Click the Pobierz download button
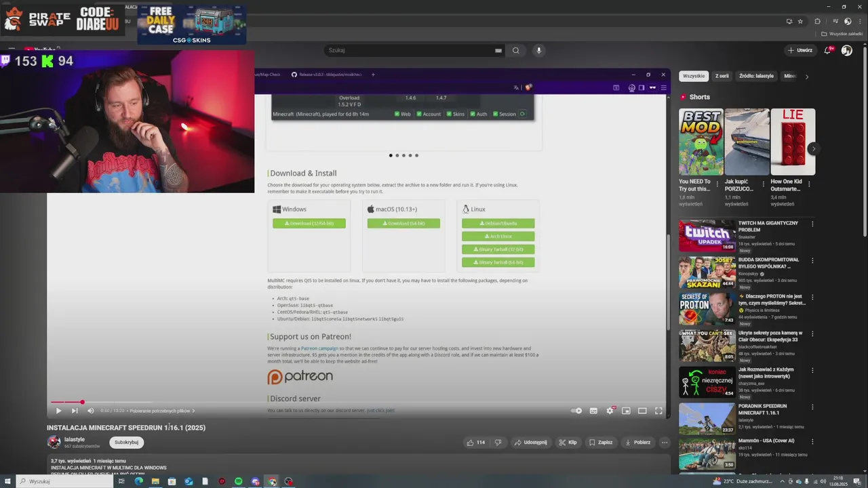The width and height of the screenshot is (868, 488). (637, 443)
